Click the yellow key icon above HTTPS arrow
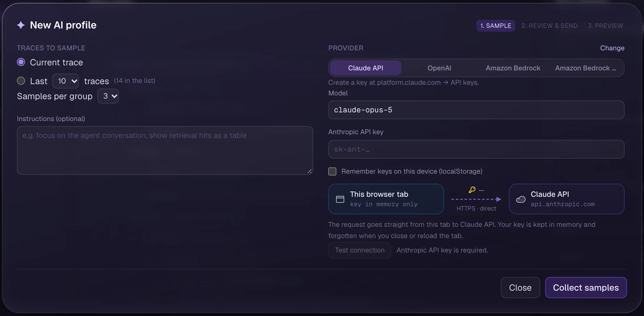 [472, 190]
